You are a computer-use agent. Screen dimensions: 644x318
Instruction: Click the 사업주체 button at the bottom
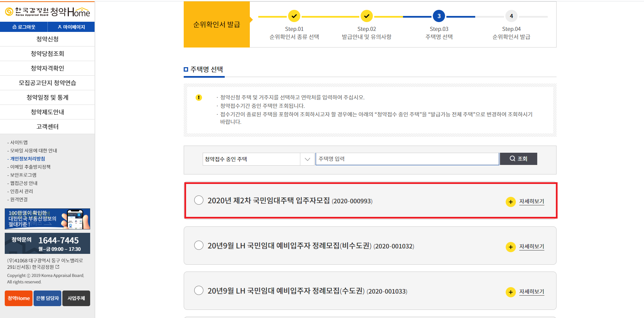(76, 298)
